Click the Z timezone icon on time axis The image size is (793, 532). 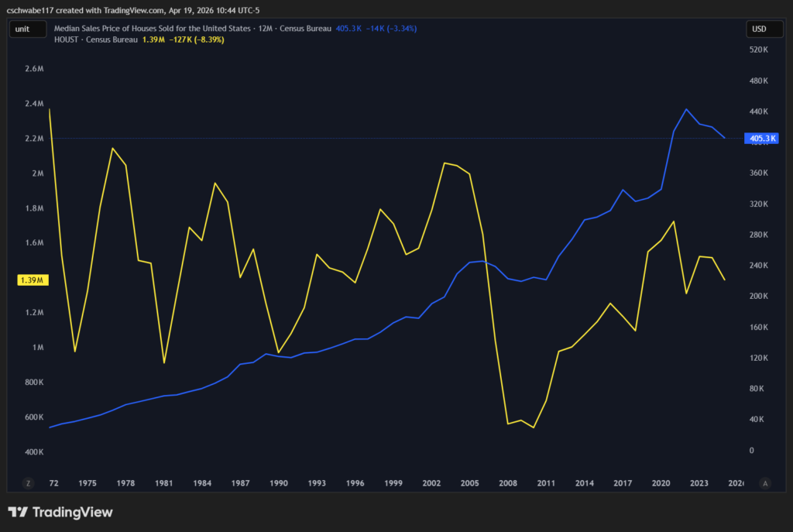point(29,482)
